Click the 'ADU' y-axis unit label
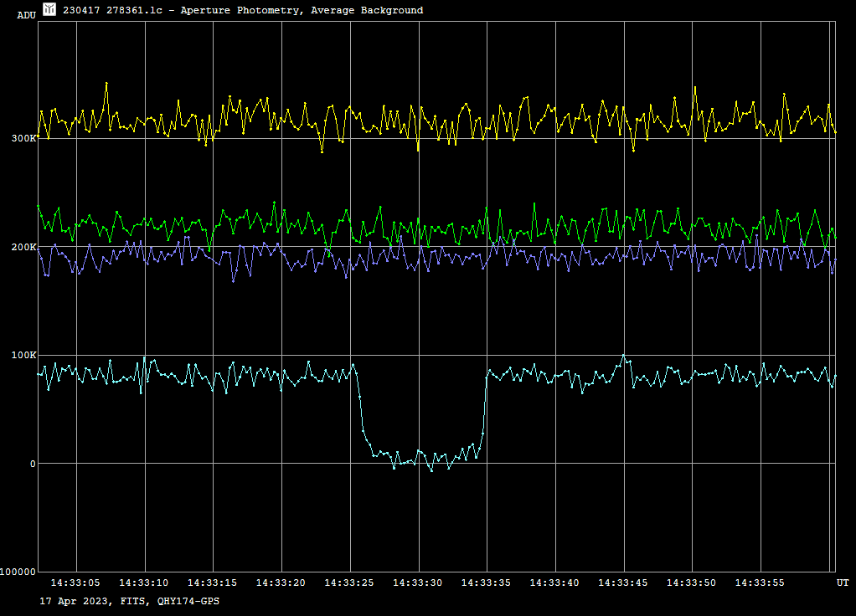The height and width of the screenshot is (616, 856). tap(26, 15)
